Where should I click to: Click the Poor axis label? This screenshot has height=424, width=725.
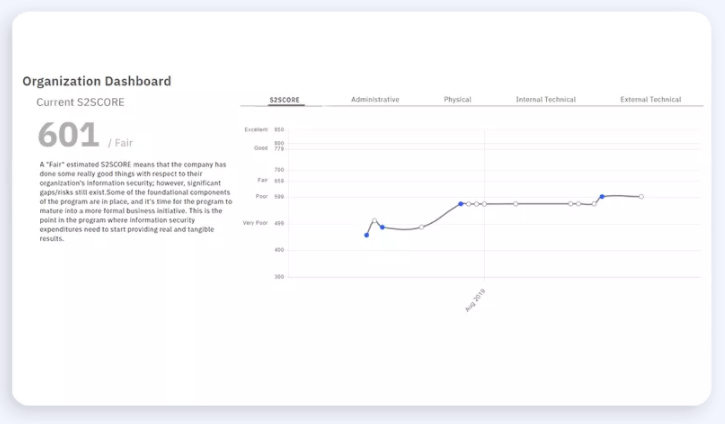(x=261, y=196)
